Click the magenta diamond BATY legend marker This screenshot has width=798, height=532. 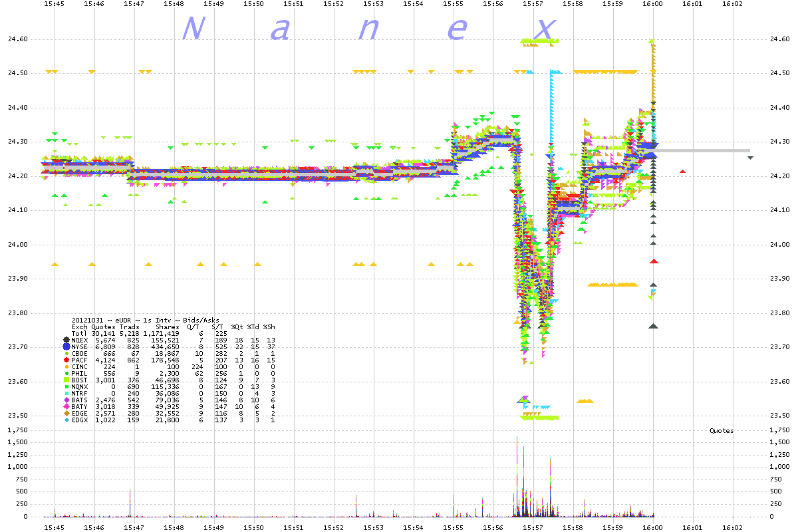[x=66, y=406]
